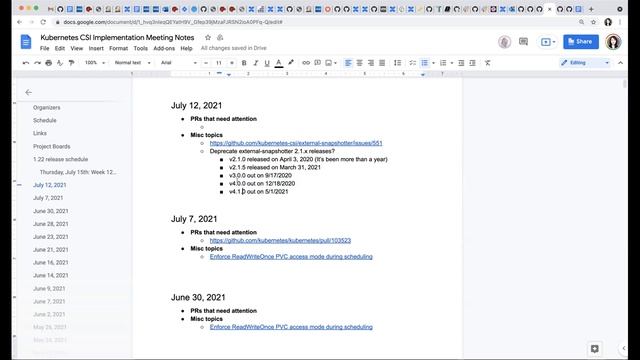Open the Format menu

click(118, 48)
